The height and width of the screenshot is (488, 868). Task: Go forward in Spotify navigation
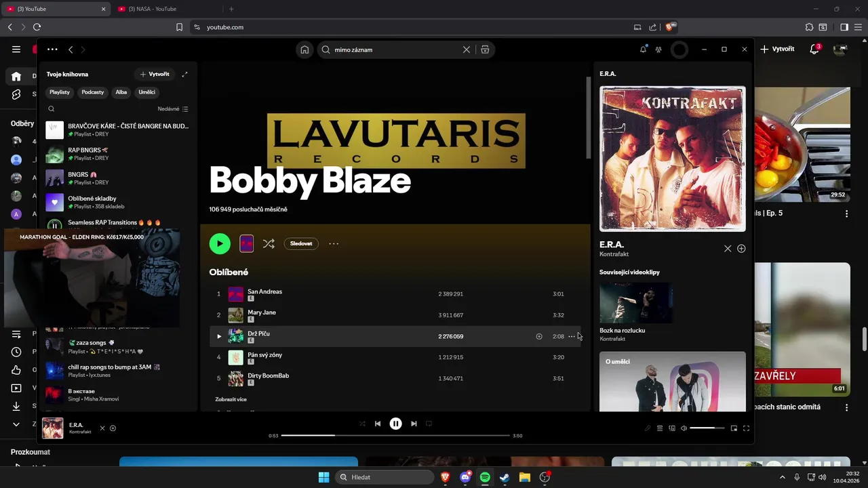83,49
